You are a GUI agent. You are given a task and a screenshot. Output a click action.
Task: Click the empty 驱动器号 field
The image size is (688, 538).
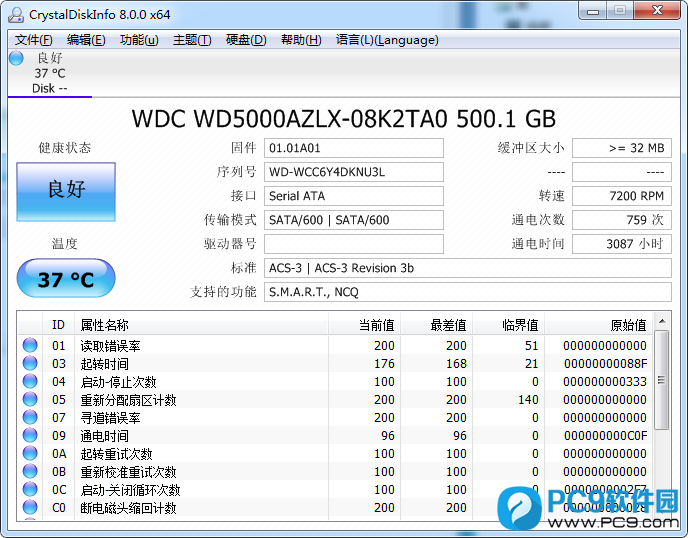click(354, 244)
